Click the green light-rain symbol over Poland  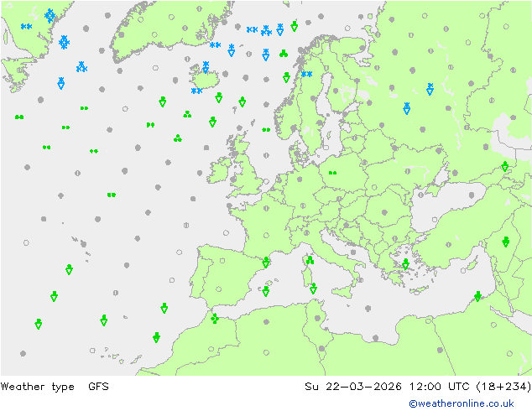(332, 173)
